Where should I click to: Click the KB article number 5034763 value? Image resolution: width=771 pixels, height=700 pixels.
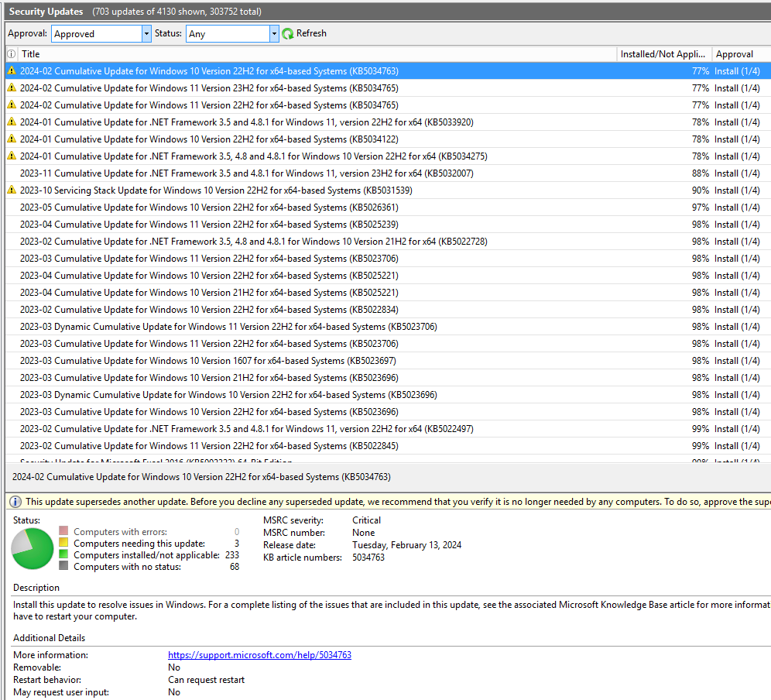tap(368, 558)
